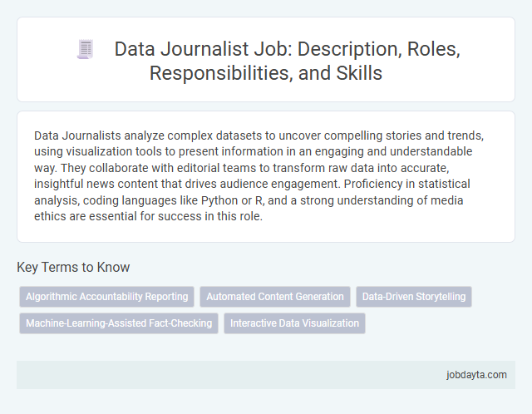Open the Machine-Learning-Assisted Fact-Checking tag
The width and height of the screenshot is (532, 414).
pos(119,323)
